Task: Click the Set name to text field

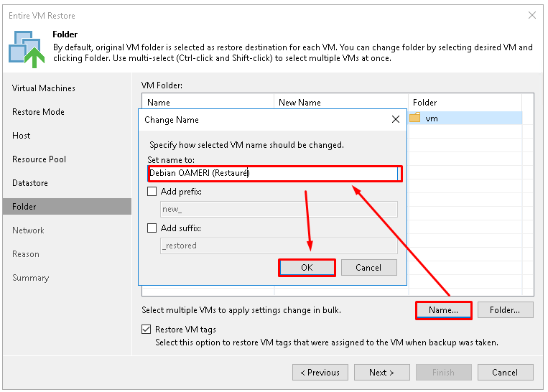Action: (x=274, y=173)
